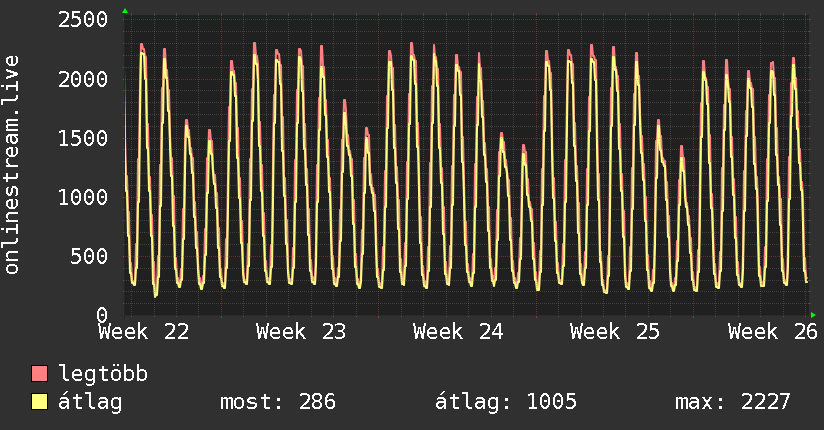Select the most: 286 value

277,402
